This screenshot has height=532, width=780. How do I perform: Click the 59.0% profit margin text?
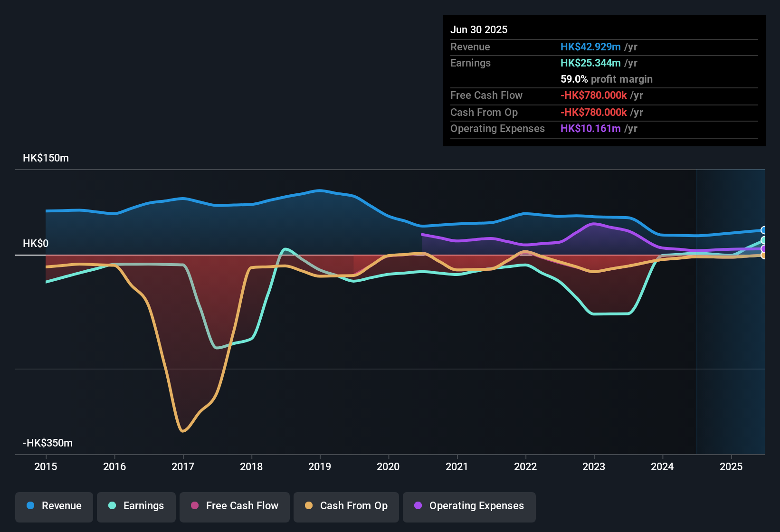(607, 79)
